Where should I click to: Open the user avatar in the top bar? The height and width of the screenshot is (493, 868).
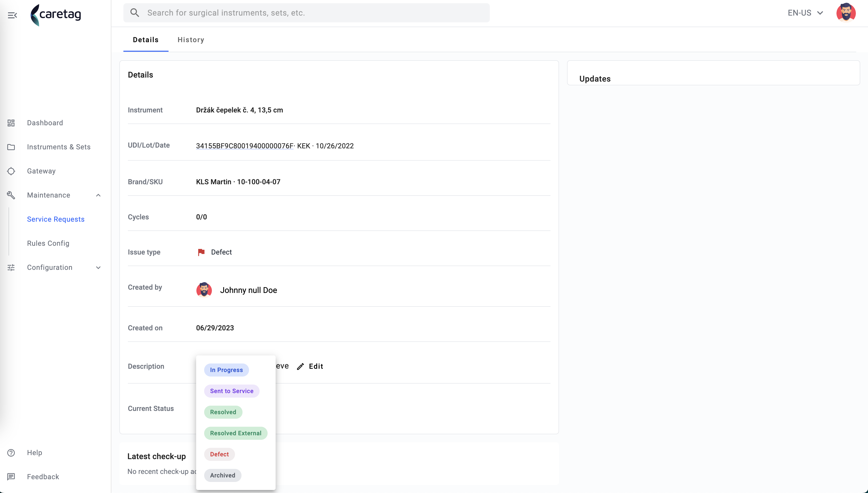pos(846,13)
